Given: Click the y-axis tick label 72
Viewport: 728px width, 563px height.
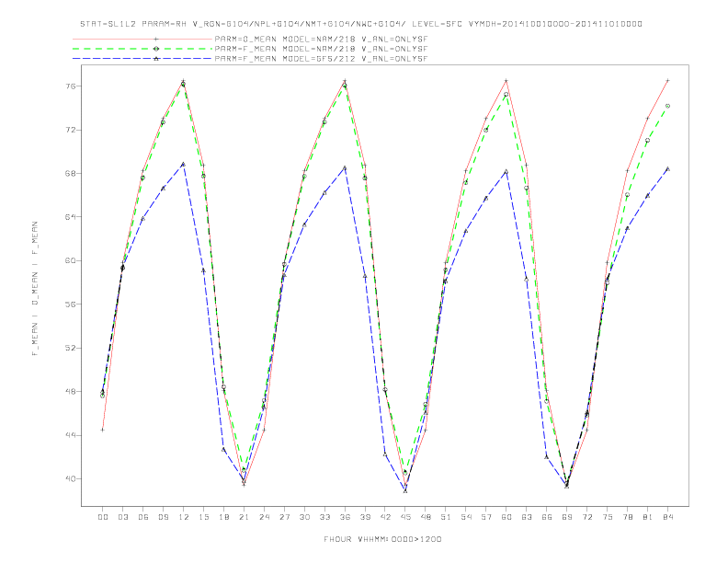Looking at the screenshot, I should [72, 130].
